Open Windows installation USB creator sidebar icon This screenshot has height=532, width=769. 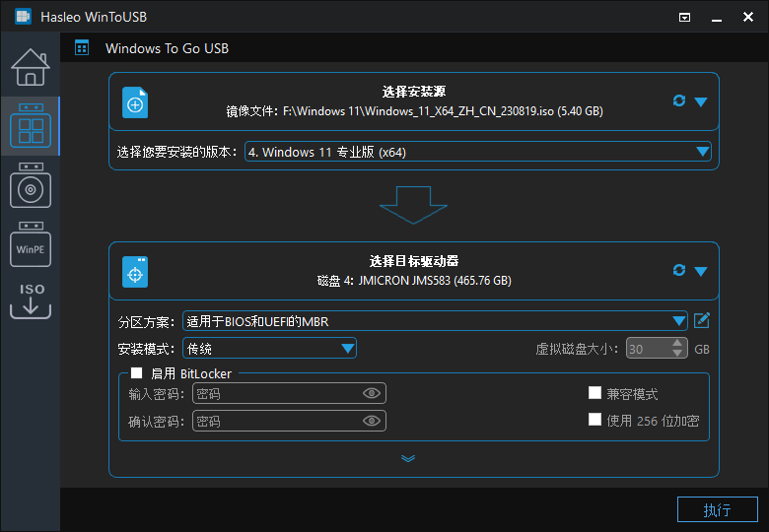[31, 185]
